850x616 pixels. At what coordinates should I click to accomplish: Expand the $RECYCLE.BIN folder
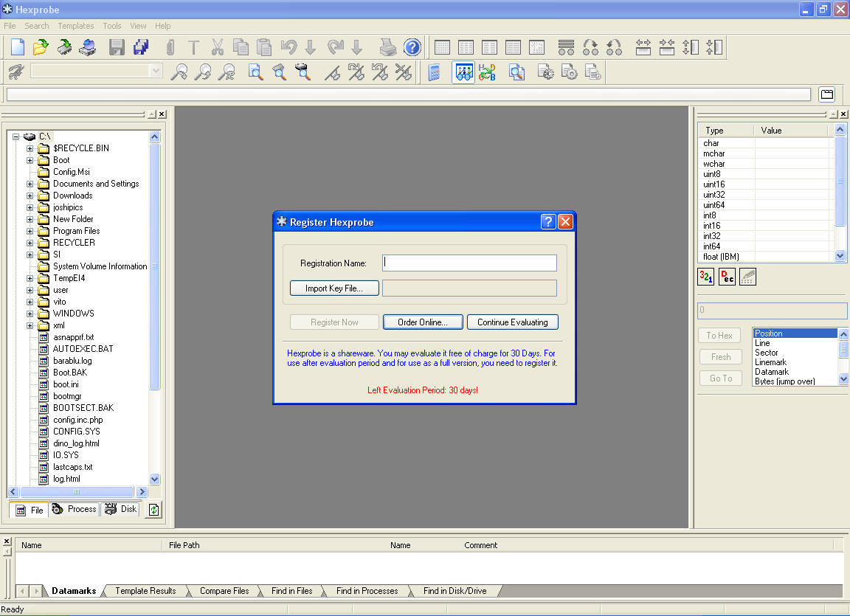30,148
